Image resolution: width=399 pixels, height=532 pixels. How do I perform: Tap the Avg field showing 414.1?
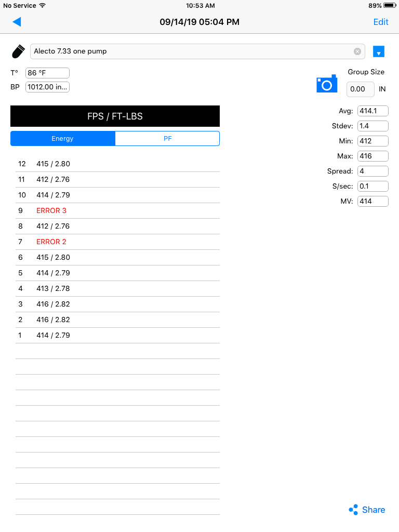click(373, 111)
